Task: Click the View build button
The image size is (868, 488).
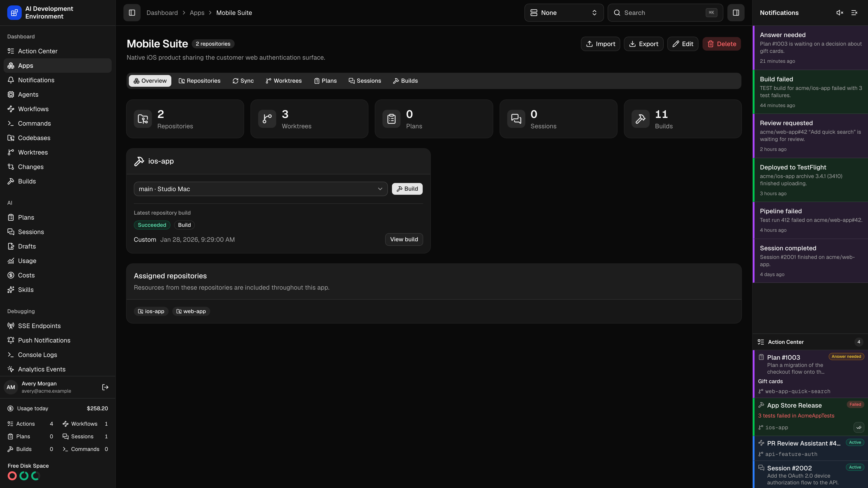Action: tap(404, 239)
